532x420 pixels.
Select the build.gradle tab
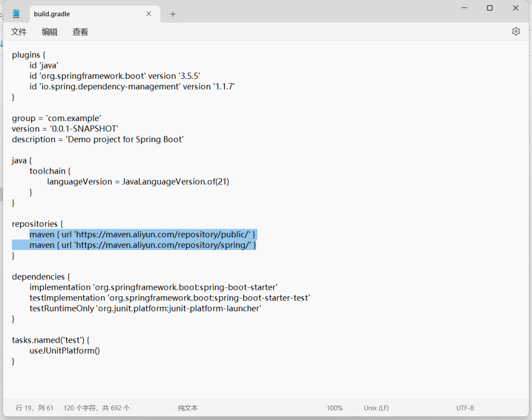78,14
